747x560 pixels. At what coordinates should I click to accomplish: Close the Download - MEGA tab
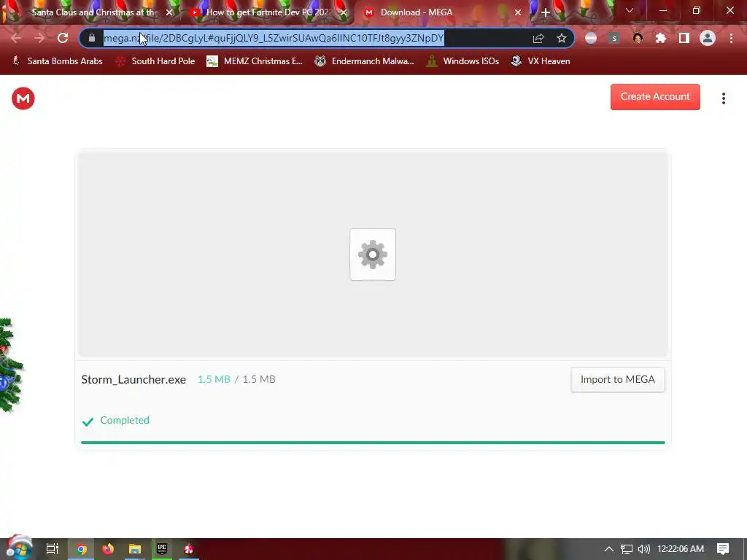pos(518,12)
